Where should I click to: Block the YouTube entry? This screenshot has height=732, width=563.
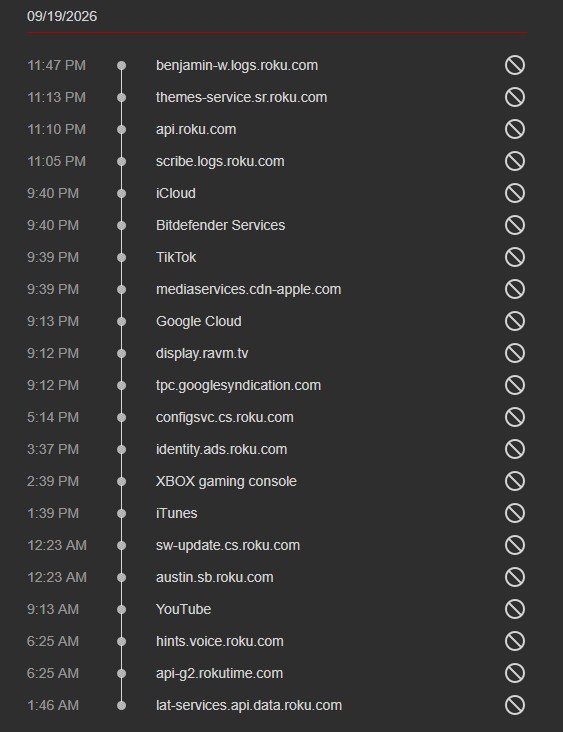[x=515, y=609]
